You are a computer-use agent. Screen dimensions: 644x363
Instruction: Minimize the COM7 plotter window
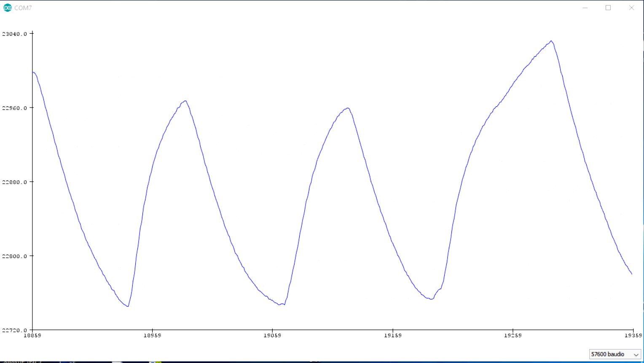[x=585, y=8]
